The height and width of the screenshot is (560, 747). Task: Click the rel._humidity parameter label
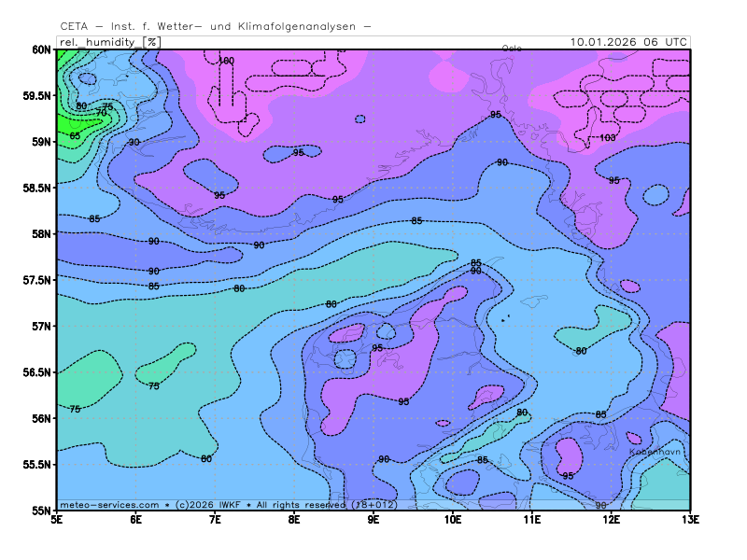[x=100, y=42]
